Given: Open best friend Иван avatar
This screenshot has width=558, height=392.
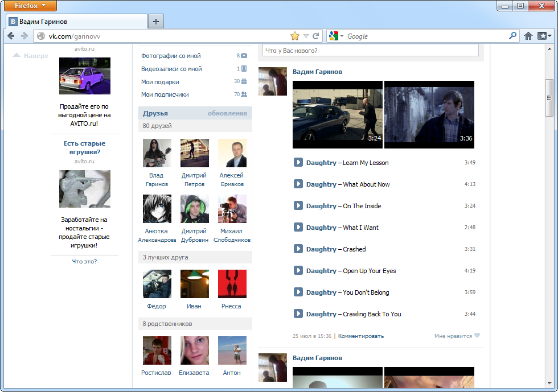Looking at the screenshot, I should (x=195, y=284).
